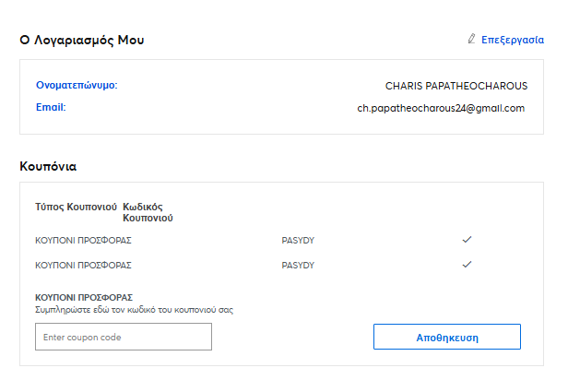Click into the Enter coupon code field

pos(124,338)
